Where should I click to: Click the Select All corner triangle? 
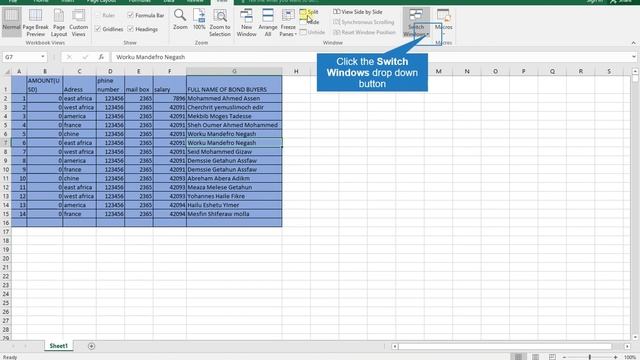[7, 71]
